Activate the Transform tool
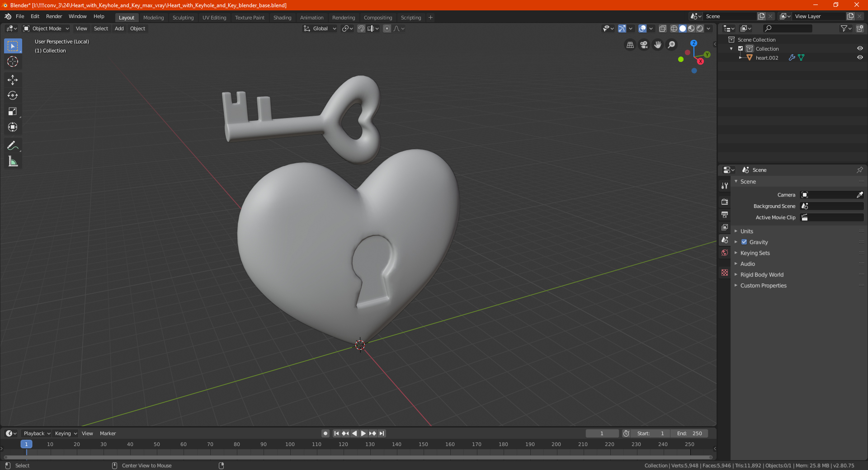This screenshot has width=868, height=470. pos(13,127)
